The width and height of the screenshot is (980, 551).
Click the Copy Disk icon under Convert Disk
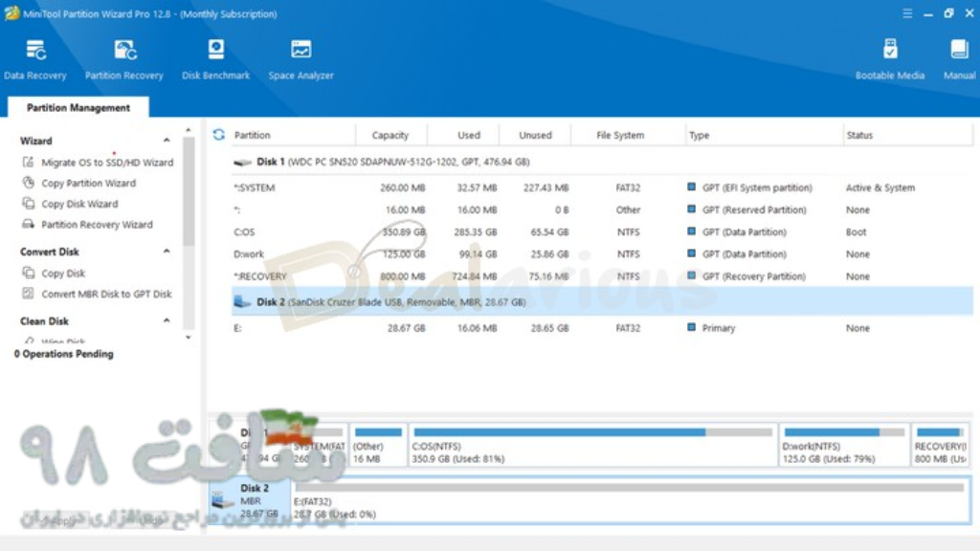pos(28,273)
